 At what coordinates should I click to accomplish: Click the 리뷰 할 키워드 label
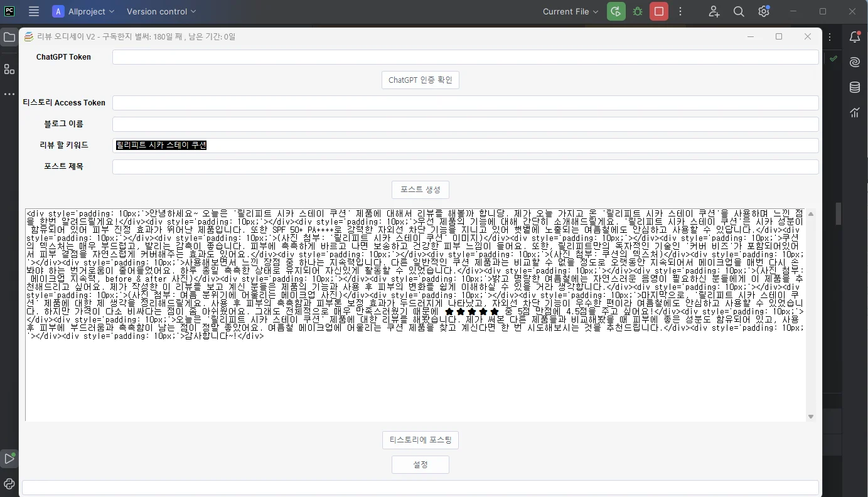tap(63, 146)
